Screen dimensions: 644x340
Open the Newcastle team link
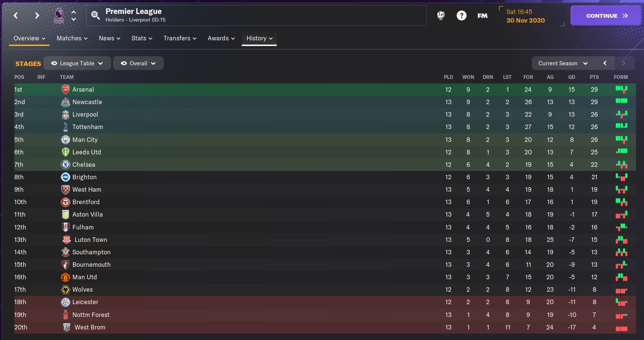point(87,102)
